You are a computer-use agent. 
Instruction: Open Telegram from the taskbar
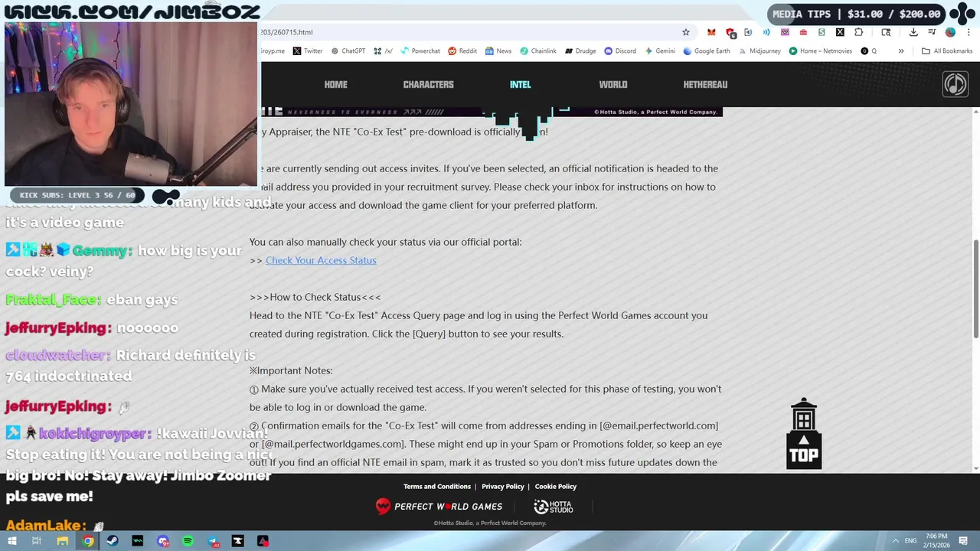click(x=213, y=541)
